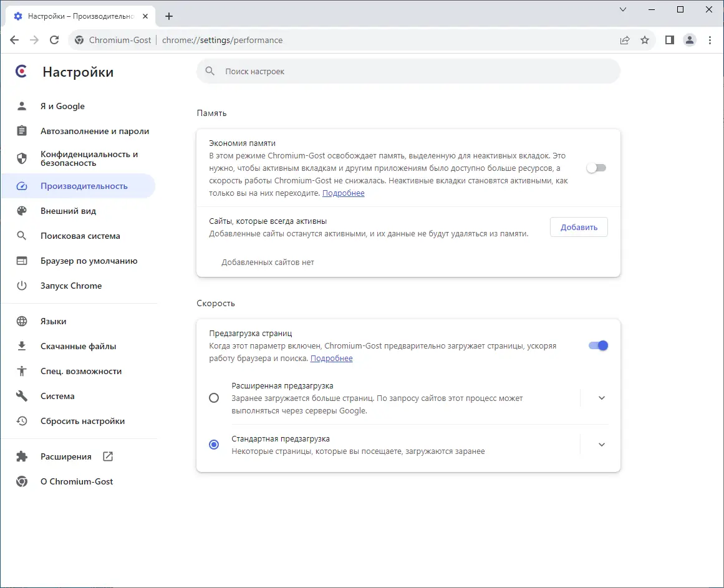Open Подробнее link under Экономия памяти

(344, 193)
